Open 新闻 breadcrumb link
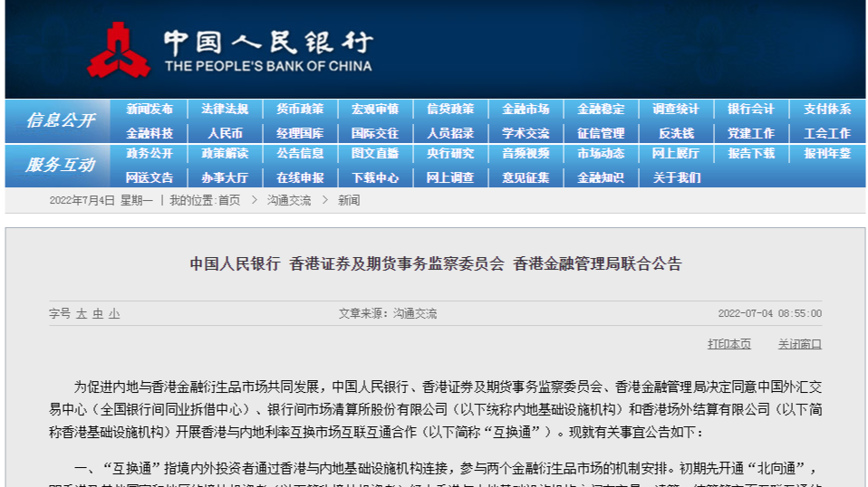The image size is (868, 487). pos(349,200)
